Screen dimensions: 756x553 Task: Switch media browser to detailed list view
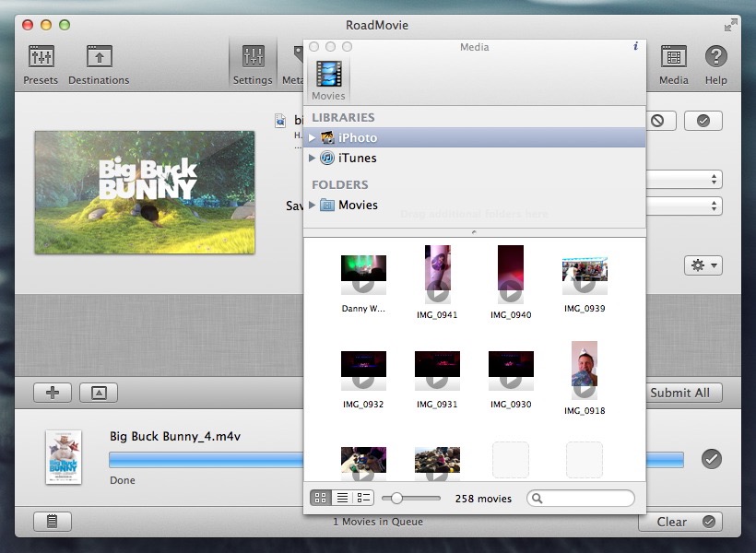(363, 498)
